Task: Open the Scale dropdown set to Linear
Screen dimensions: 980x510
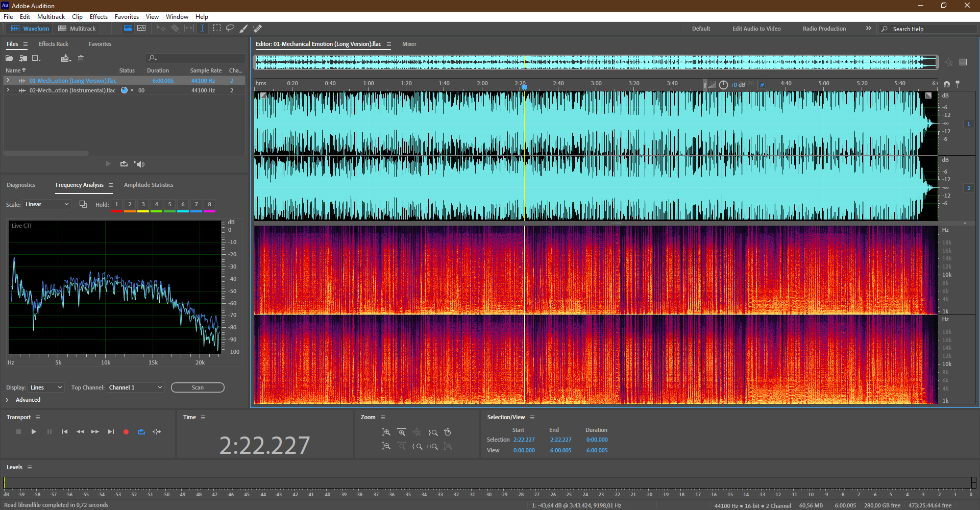Action: pos(46,204)
